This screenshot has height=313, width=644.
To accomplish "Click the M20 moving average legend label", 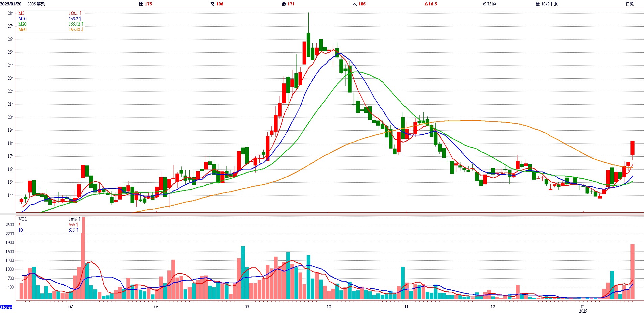I will pos(22,24).
